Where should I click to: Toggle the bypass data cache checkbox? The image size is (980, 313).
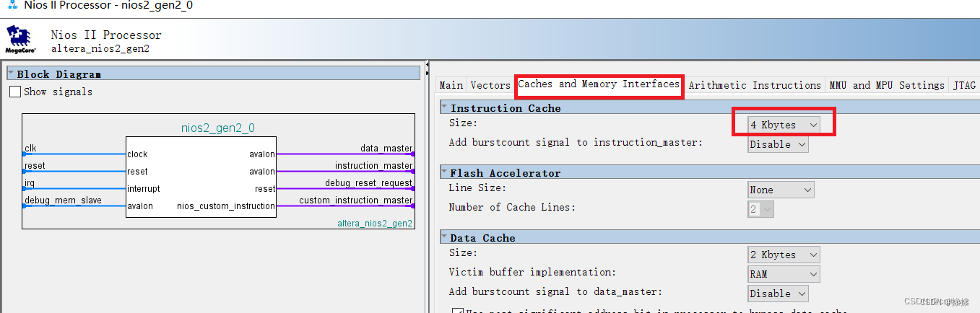457,311
